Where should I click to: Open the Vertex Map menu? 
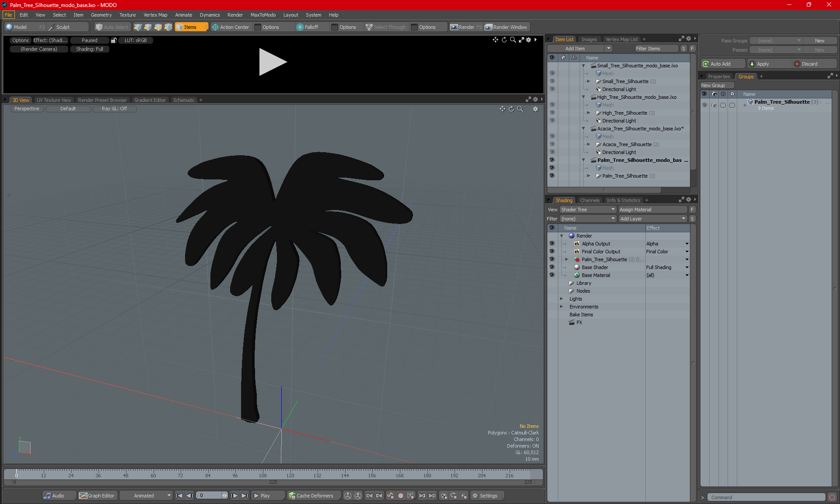click(155, 15)
